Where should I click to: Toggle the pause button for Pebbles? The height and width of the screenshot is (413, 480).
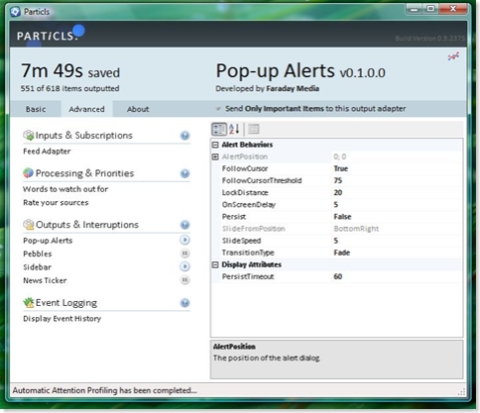click(x=185, y=253)
